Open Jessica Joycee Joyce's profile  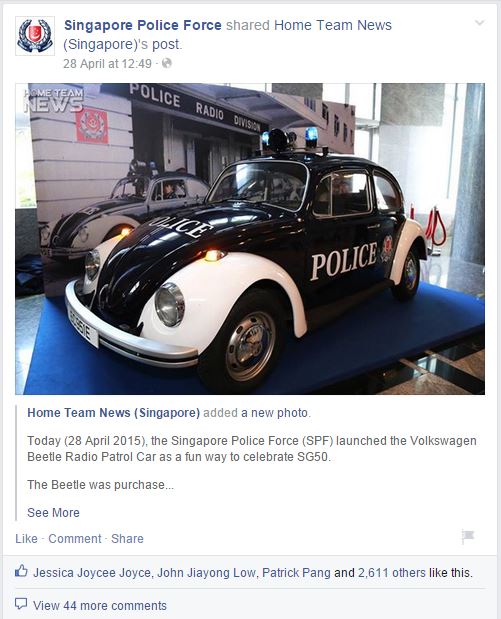pyautogui.click(x=92, y=573)
